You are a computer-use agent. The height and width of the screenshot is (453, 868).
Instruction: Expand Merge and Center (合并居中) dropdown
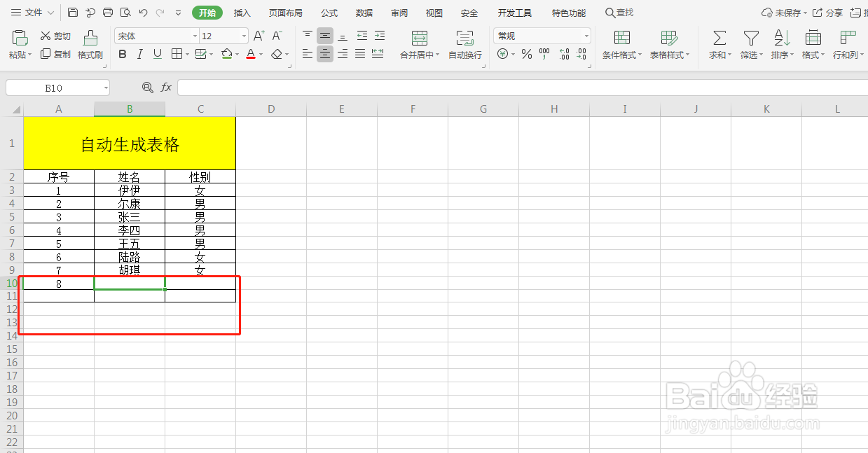coord(437,55)
